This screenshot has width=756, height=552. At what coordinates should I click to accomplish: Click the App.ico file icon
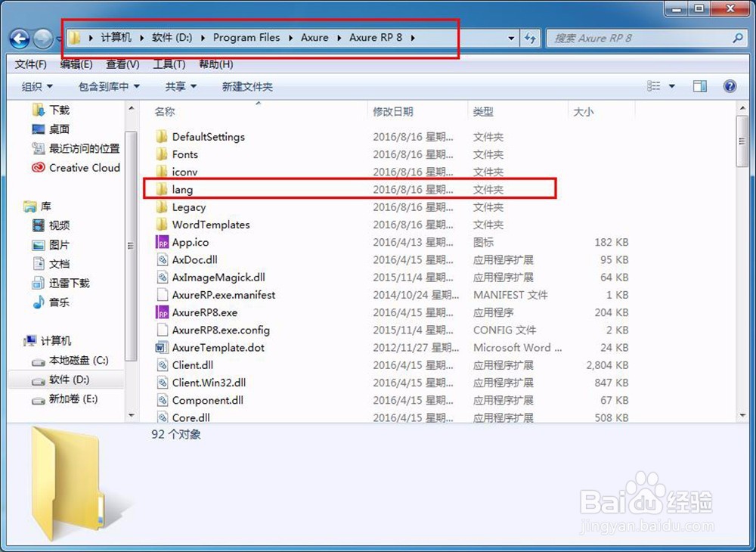(x=163, y=242)
